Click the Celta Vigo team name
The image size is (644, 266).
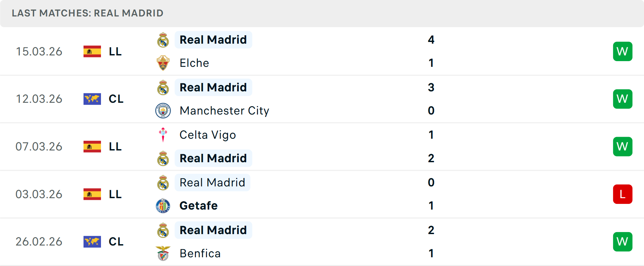208,135
